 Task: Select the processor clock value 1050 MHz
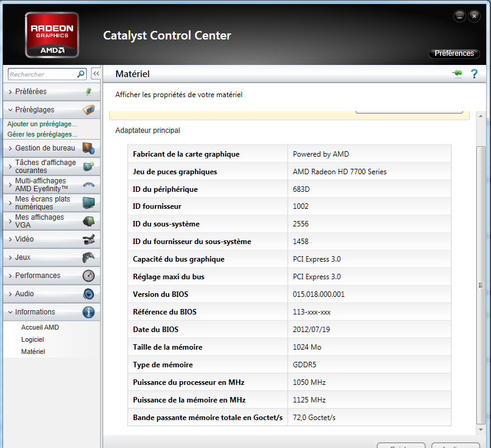point(309,382)
